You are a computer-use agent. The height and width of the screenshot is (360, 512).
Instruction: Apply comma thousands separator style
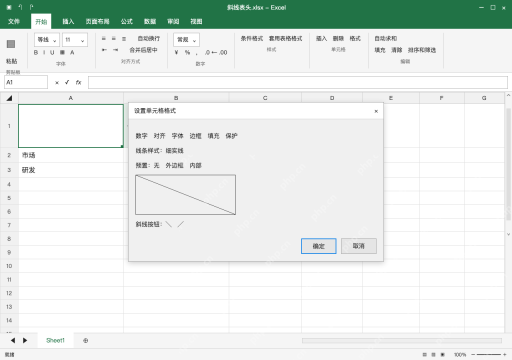tap(197, 53)
